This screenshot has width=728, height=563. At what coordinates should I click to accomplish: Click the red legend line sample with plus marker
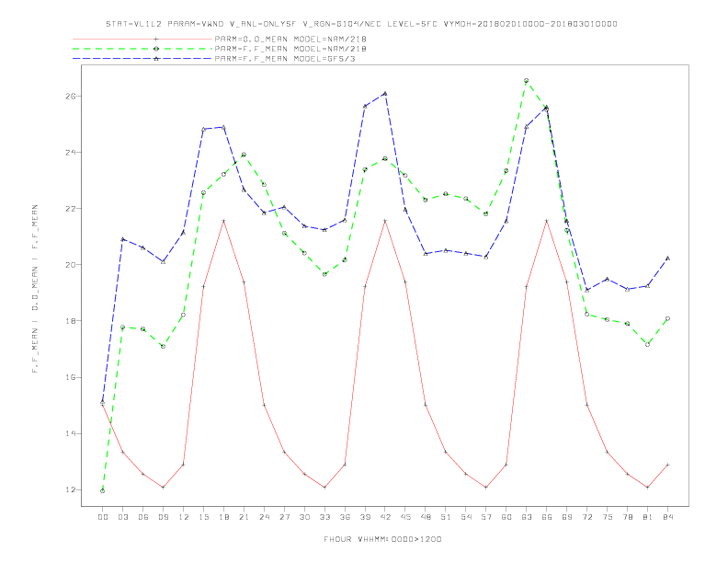142,39
